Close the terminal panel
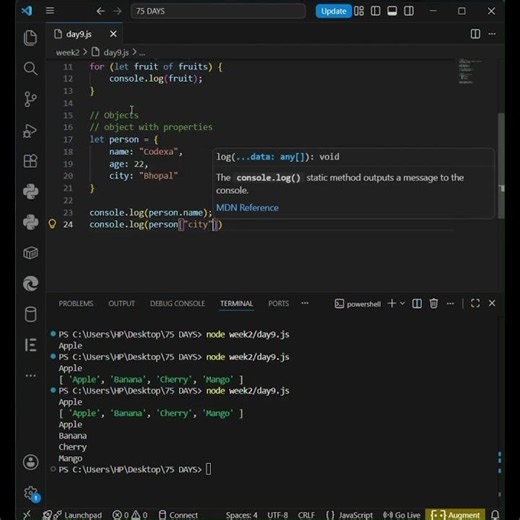Screen dimensions: 520x520 coord(492,303)
